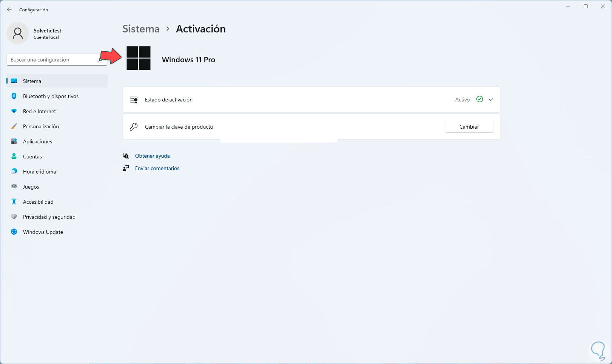The image size is (612, 364).
Task: Click the Windows Update sync icon
Action: coord(14,232)
